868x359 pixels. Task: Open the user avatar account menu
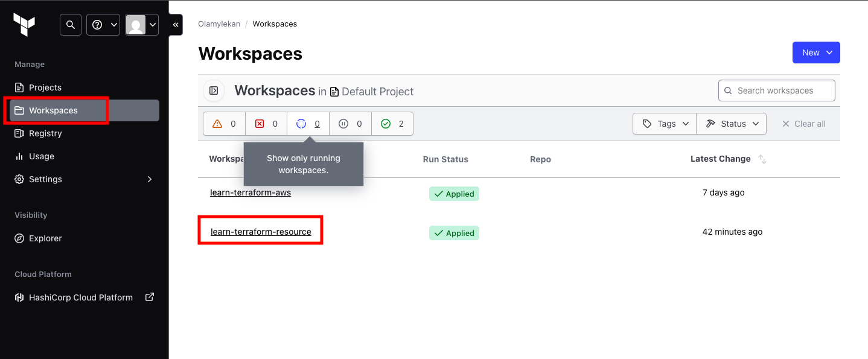tap(142, 25)
